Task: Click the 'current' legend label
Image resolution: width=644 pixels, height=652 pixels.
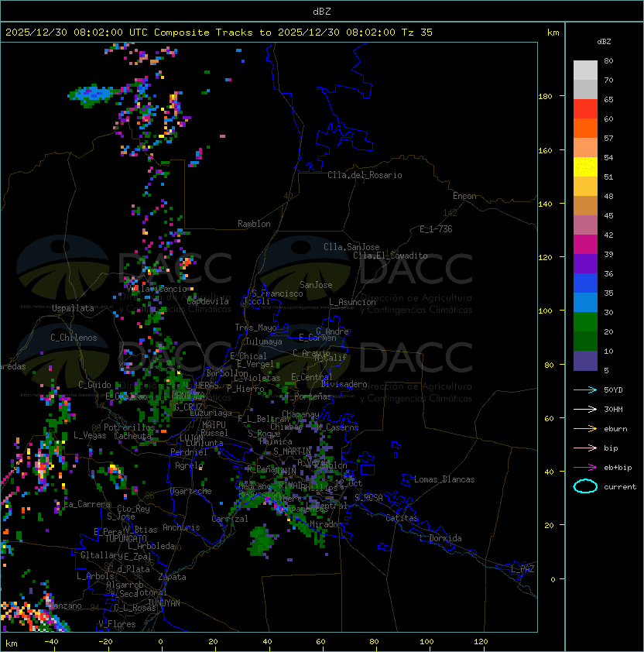Action: coord(620,486)
